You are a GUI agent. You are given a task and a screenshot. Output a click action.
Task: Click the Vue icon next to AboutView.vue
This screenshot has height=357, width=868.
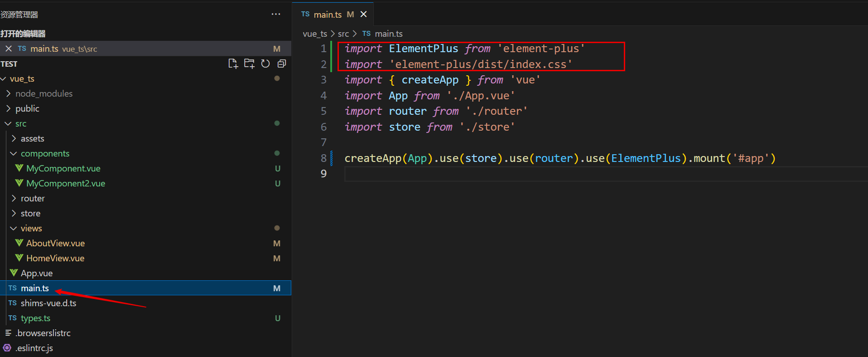click(x=19, y=243)
